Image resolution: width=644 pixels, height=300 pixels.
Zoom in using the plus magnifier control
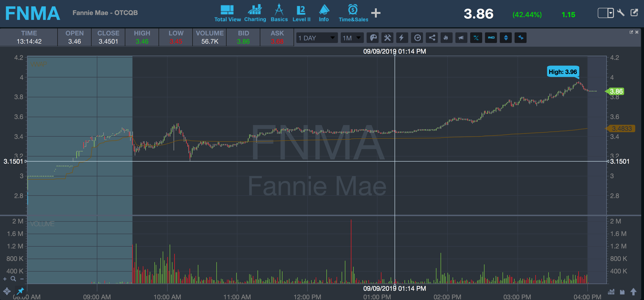5,279
